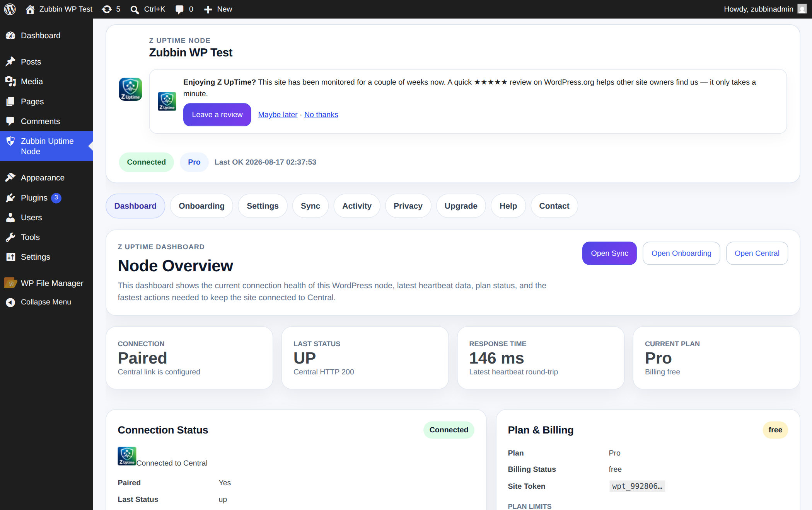Click the plus New icon in admin bar

point(208,9)
